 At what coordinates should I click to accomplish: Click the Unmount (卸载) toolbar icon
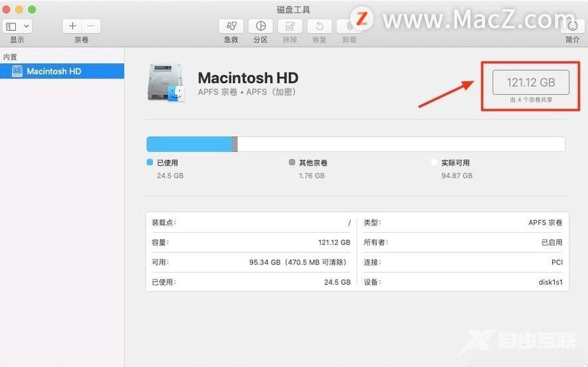click(x=348, y=27)
